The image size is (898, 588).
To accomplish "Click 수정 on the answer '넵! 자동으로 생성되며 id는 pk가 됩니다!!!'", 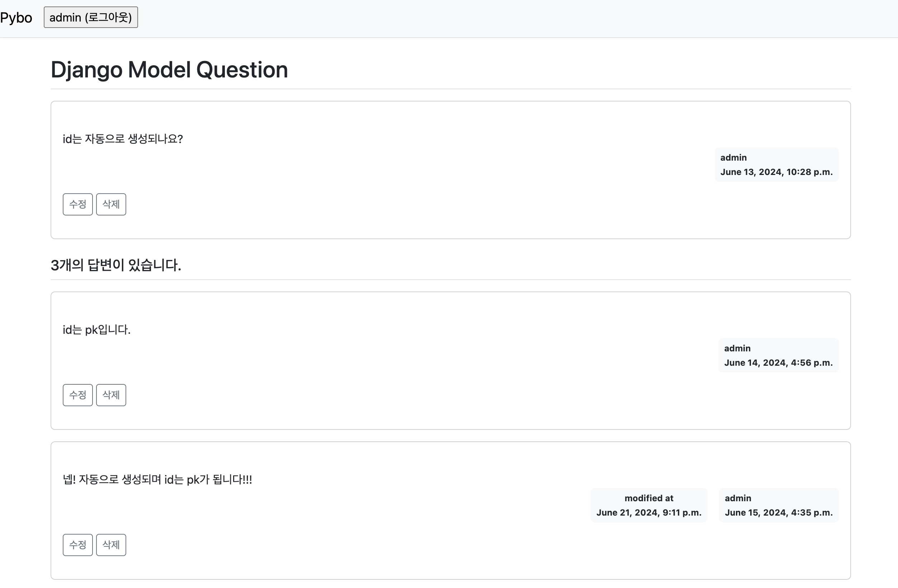I will [77, 545].
